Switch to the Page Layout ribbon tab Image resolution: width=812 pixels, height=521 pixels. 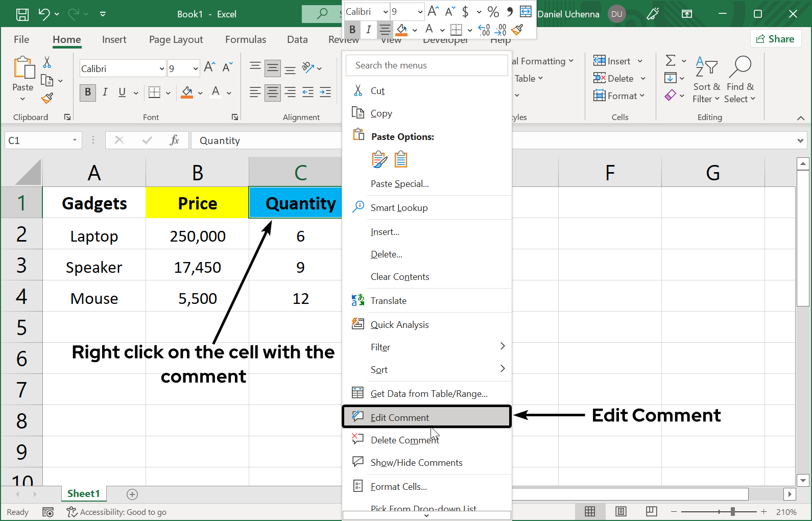[176, 39]
